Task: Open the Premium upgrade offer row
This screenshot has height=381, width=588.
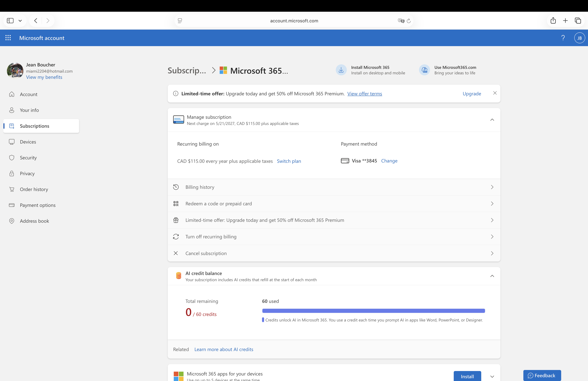Action: pyautogui.click(x=334, y=220)
